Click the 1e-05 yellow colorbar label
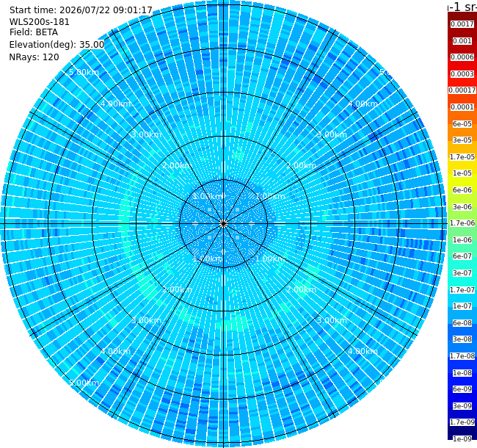 pyautogui.click(x=462, y=173)
